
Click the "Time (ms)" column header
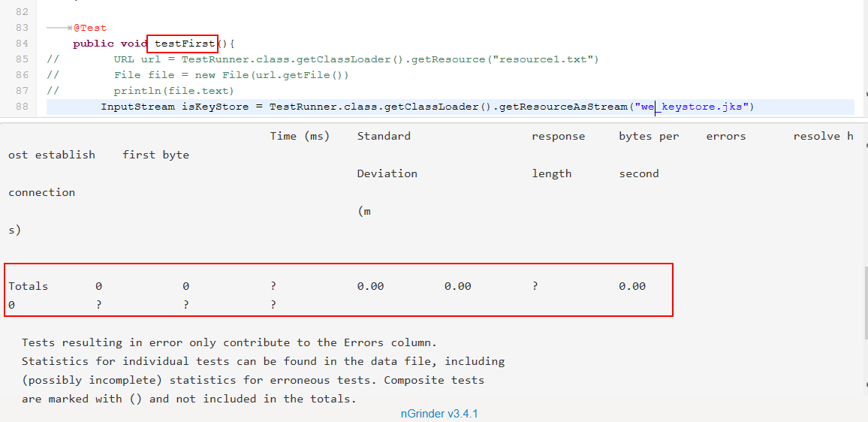pyautogui.click(x=300, y=136)
